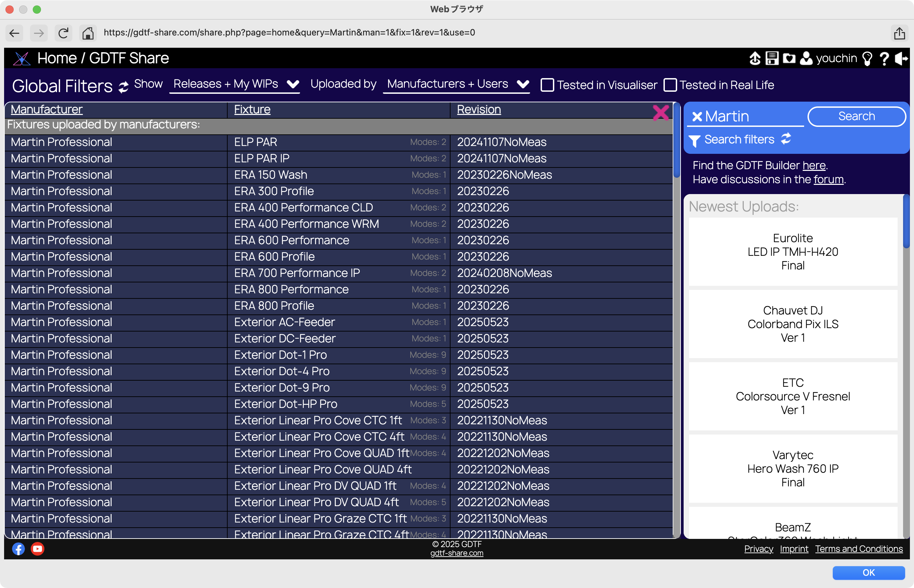Clear the Martin search with X icon

coord(697,116)
